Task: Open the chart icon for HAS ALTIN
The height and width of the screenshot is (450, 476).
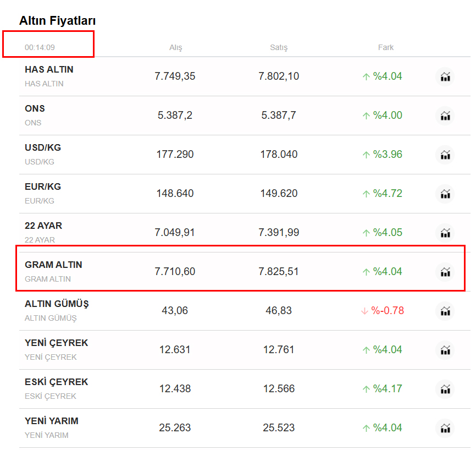Action: point(445,76)
